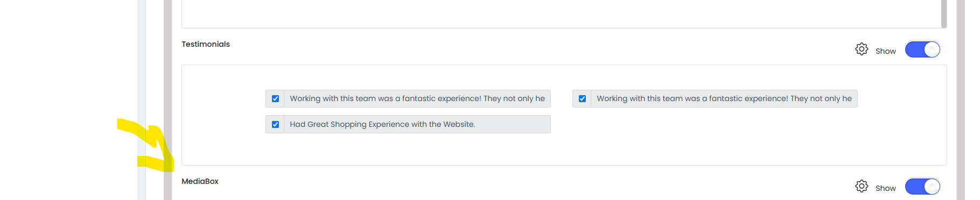
Task: Open Testimonials section settings gear
Action: tap(862, 49)
